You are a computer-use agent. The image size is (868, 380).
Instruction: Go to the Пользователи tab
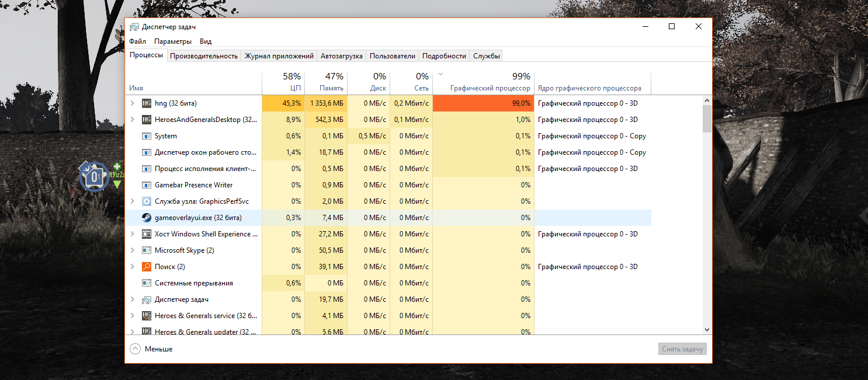click(393, 56)
